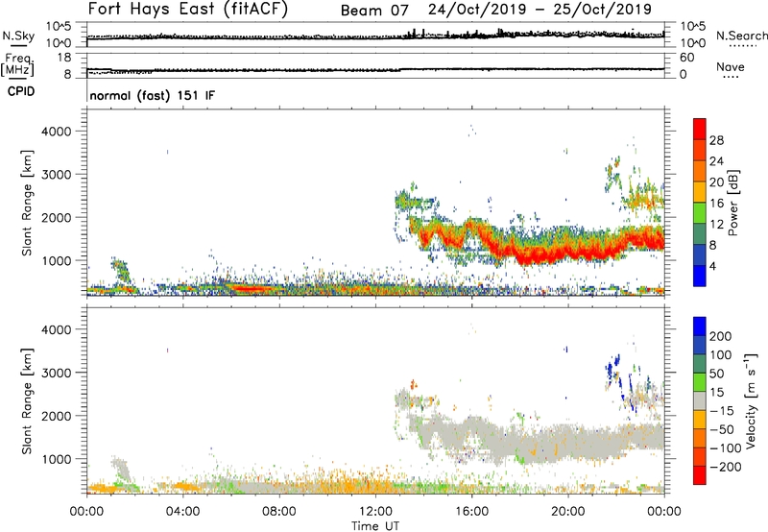Select the "normal (fast) 151 IF" mode text
This screenshot has height=532, width=768.
[x=153, y=95]
